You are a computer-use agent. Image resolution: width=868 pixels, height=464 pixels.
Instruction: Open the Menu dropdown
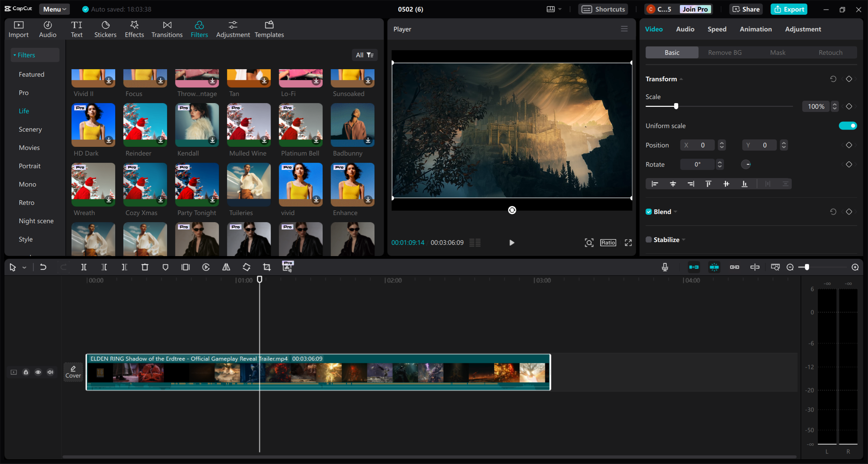pyautogui.click(x=54, y=9)
